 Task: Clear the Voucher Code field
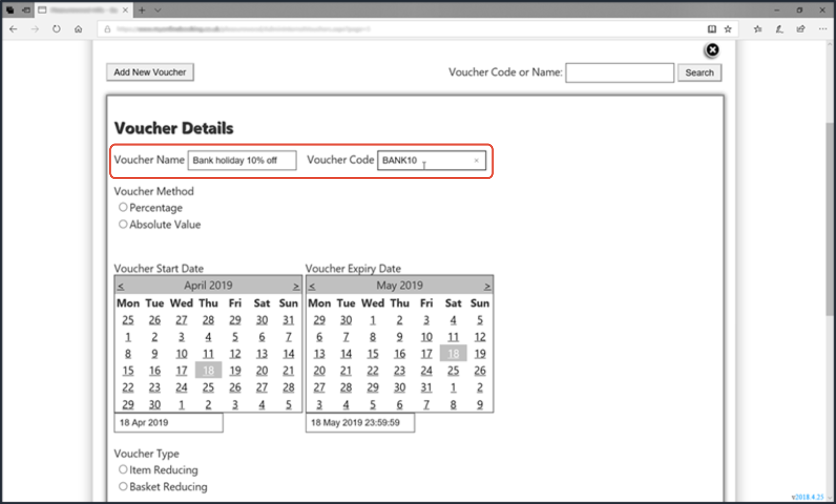point(476,161)
